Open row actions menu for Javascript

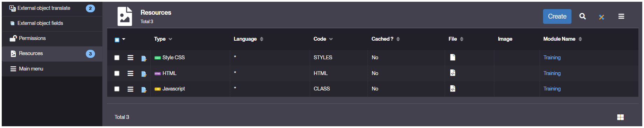pyautogui.click(x=130, y=89)
